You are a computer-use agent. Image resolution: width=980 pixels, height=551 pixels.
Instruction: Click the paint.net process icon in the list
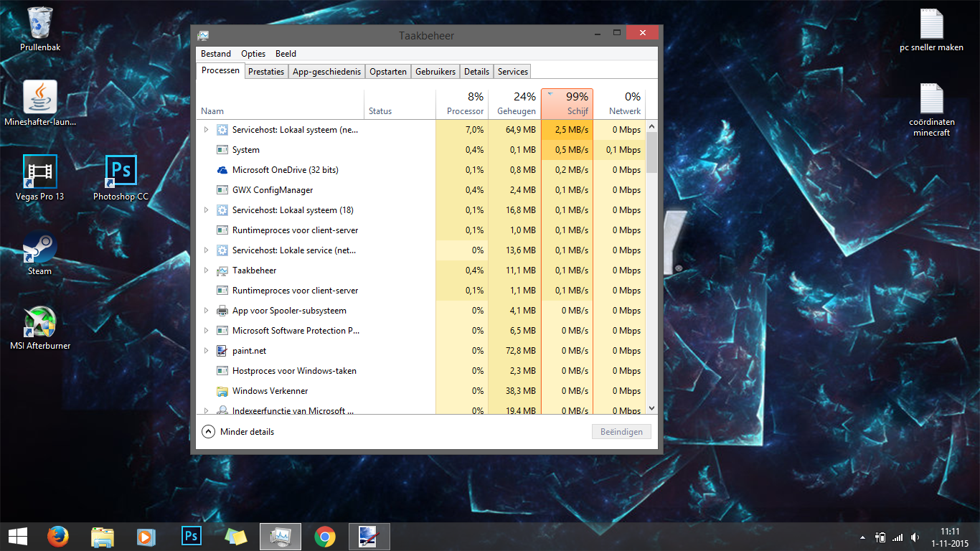222,351
